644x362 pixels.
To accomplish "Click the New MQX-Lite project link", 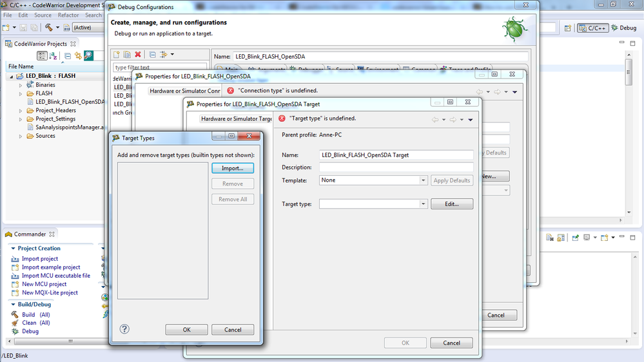I will click(50, 292).
